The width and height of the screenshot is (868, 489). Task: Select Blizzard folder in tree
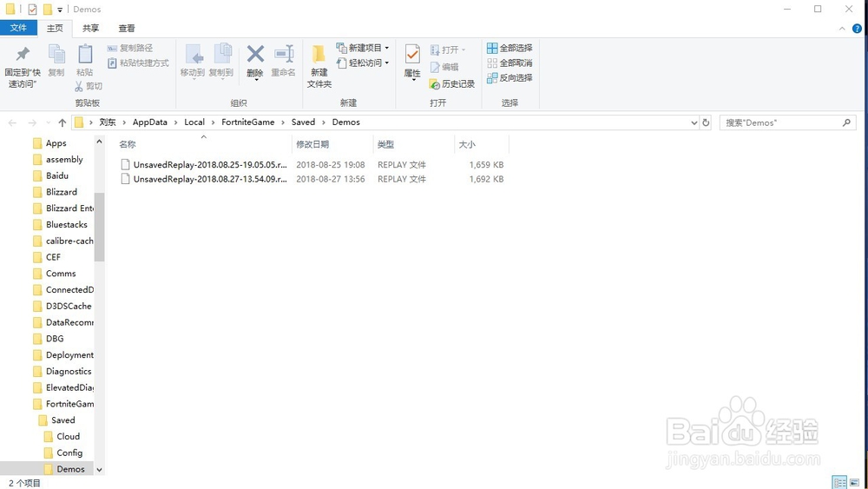[61, 192]
